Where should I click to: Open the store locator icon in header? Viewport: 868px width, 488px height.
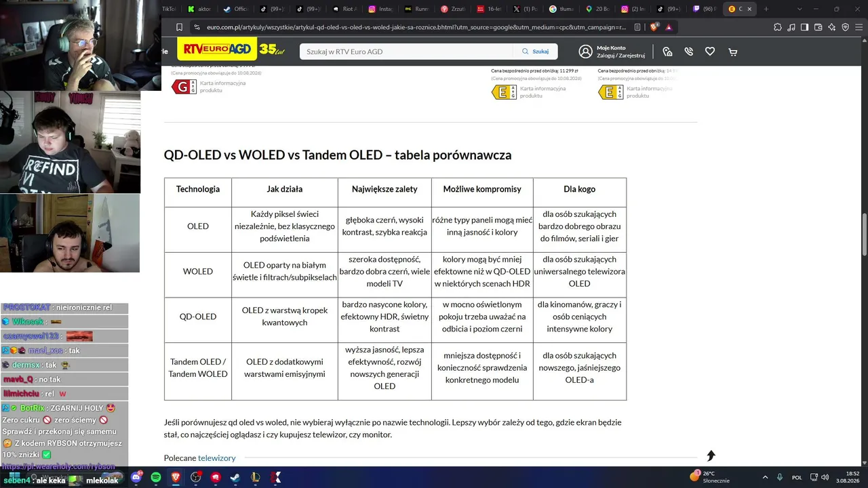667,52
